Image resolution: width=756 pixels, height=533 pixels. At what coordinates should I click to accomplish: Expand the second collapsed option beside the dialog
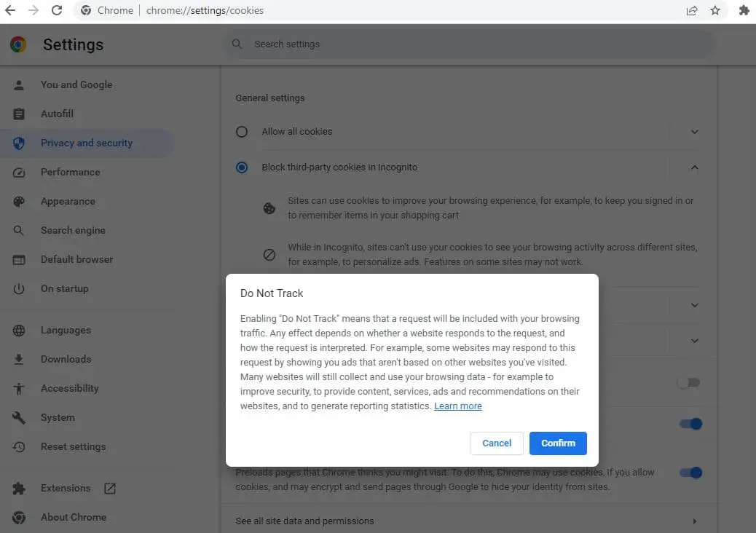(x=694, y=341)
